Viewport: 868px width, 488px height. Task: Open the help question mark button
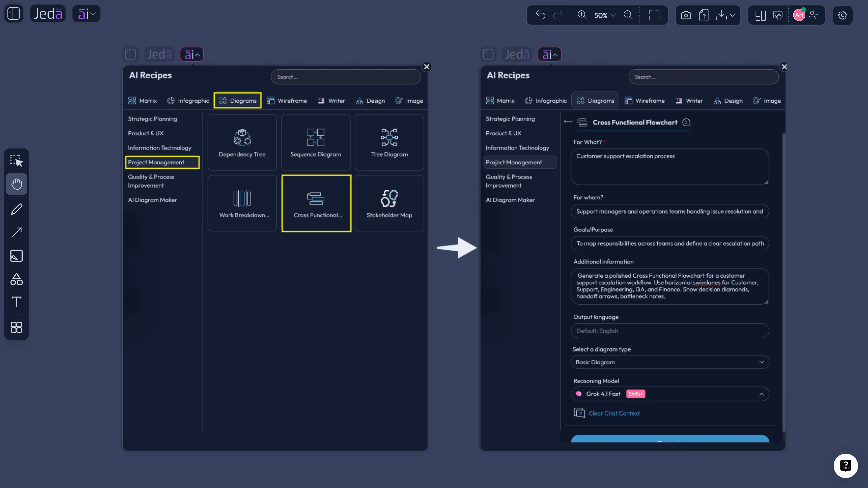(x=846, y=466)
